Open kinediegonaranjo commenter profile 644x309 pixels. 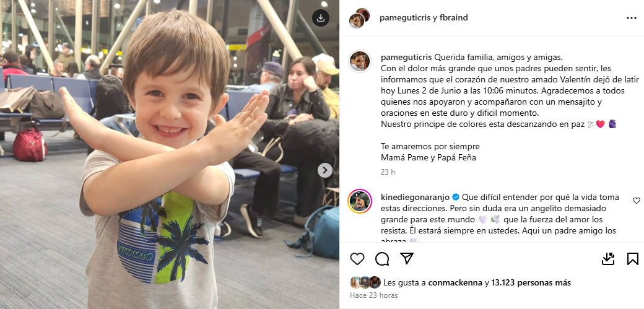tap(416, 198)
